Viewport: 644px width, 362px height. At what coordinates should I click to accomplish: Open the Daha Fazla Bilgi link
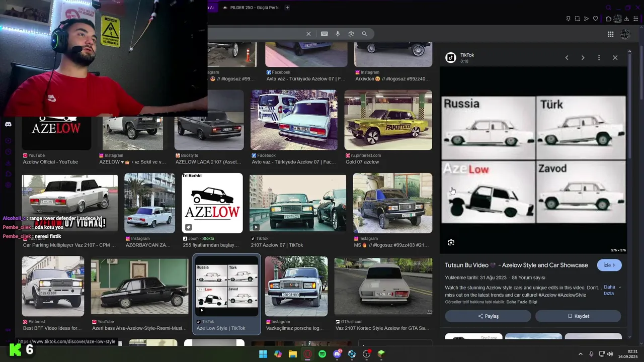tap(522, 302)
